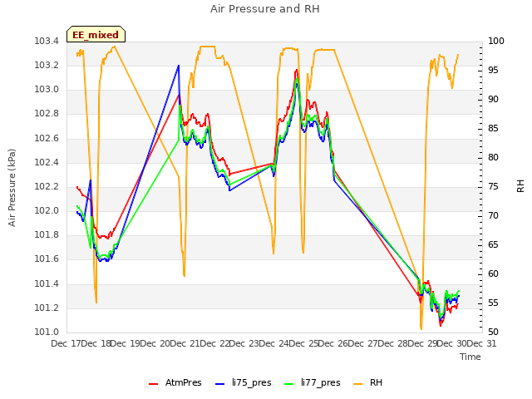Click the chart title Air Pressure and RH
This screenshot has width=532, height=399.
pos(265,9)
